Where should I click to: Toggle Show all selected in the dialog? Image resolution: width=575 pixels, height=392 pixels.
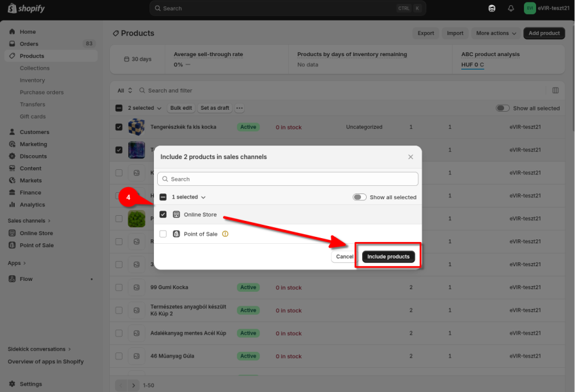point(359,197)
